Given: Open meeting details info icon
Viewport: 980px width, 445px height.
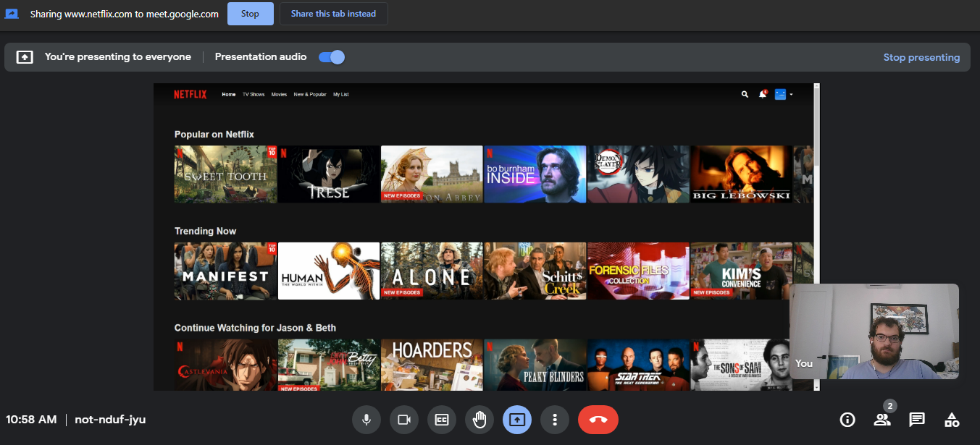Looking at the screenshot, I should pyautogui.click(x=847, y=420).
